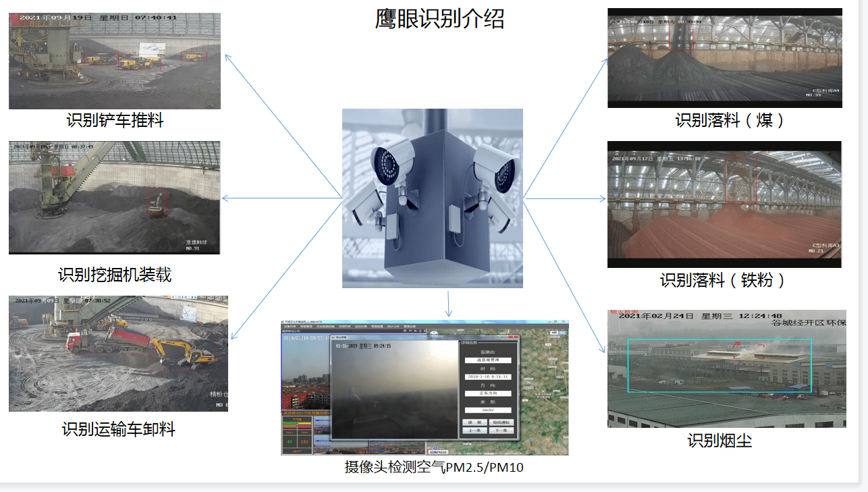This screenshot has height=492, width=868.
Task: Go to previous record with 上一条
Action: click(474, 431)
